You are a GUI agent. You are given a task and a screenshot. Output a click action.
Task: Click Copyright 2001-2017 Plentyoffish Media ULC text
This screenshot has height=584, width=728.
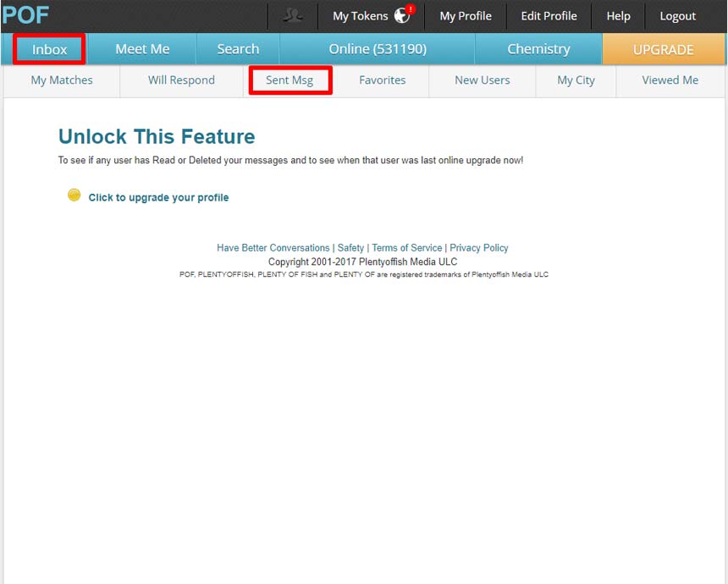362,262
